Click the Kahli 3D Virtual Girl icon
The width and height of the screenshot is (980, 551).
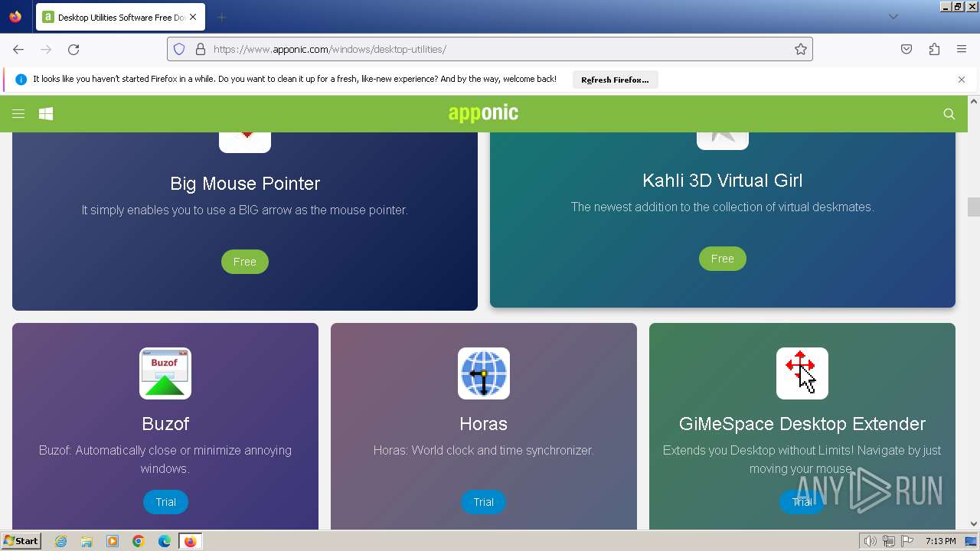tap(723, 141)
